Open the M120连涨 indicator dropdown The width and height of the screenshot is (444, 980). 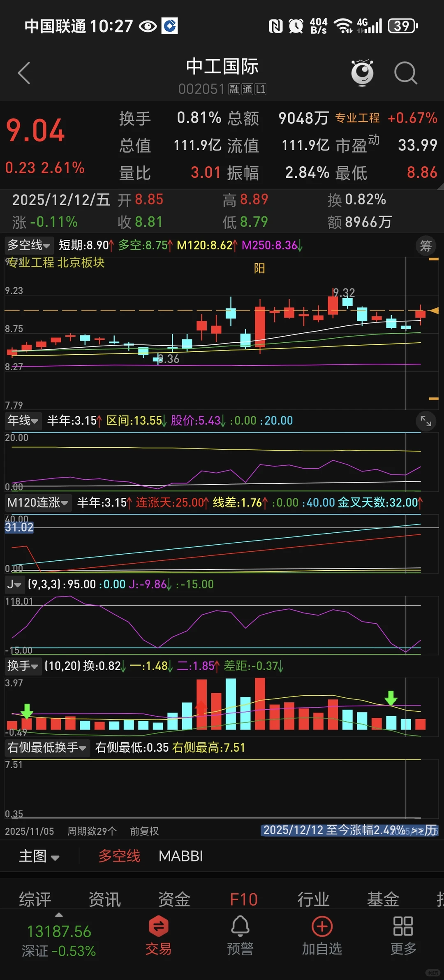38,502
